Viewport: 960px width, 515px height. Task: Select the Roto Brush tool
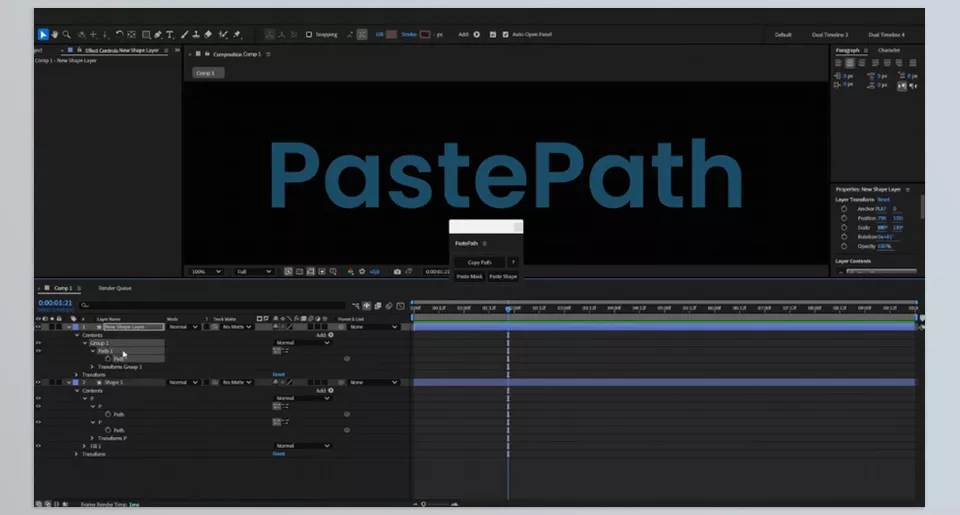click(x=223, y=35)
